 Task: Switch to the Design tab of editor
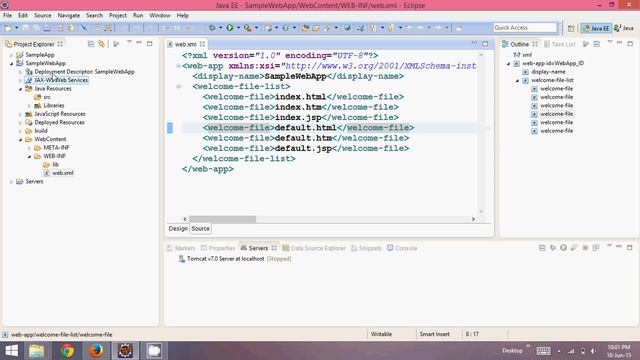(178, 229)
